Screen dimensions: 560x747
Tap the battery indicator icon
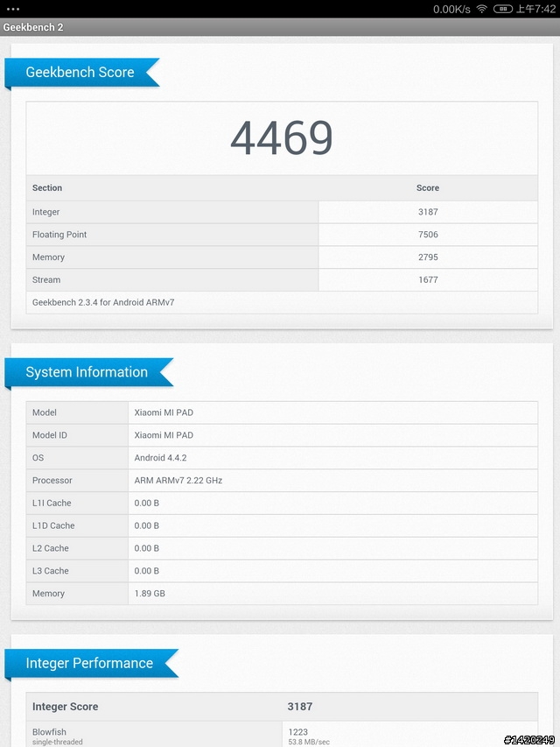503,9
